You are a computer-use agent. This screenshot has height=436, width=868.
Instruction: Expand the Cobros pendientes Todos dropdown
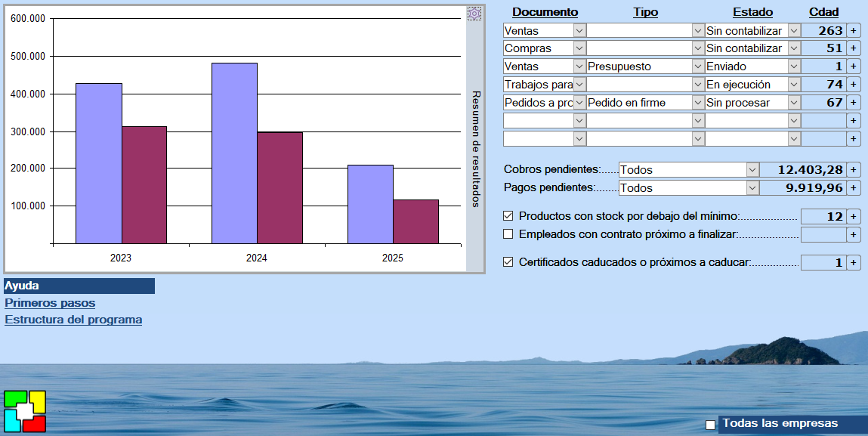pyautogui.click(x=752, y=170)
